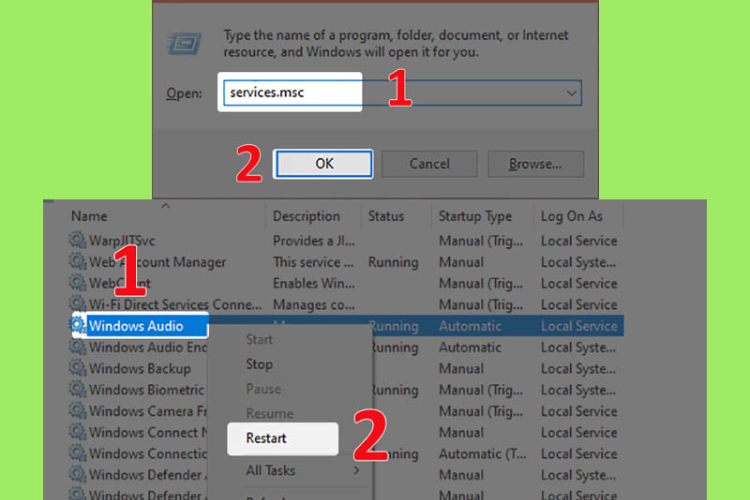Click the Windows Camera Frame service gear icon
The image size is (750, 500).
(x=77, y=411)
